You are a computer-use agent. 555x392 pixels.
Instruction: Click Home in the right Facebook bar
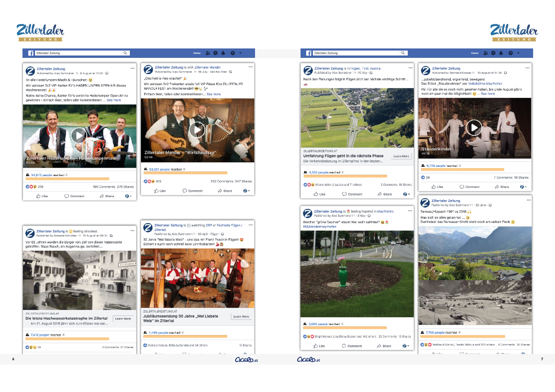474,53
